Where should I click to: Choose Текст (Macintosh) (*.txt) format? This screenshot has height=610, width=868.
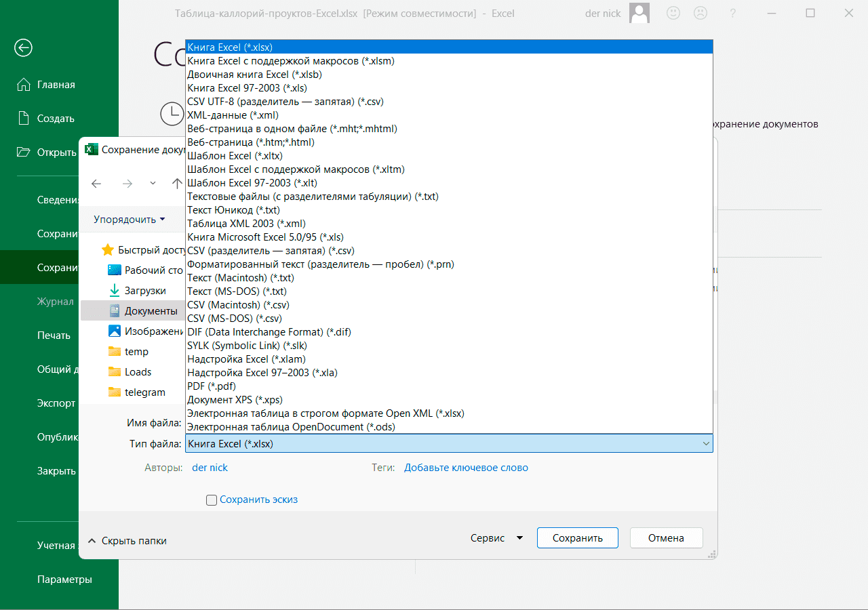pos(449,278)
